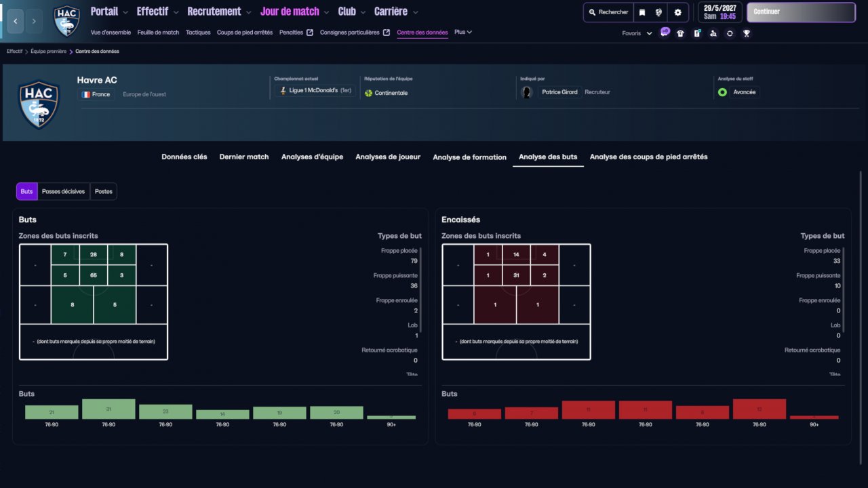868x488 pixels.
Task: Click the world globe icon
Action: [659, 12]
